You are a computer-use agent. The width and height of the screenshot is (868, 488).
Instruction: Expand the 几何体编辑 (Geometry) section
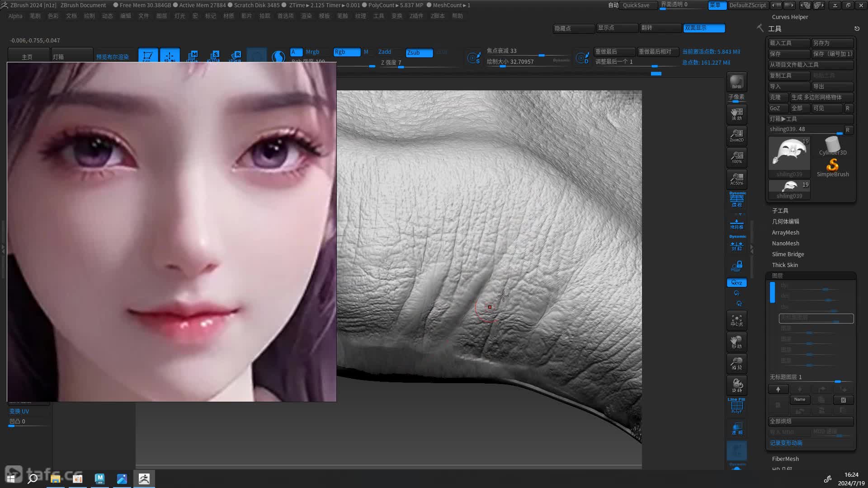pos(786,221)
